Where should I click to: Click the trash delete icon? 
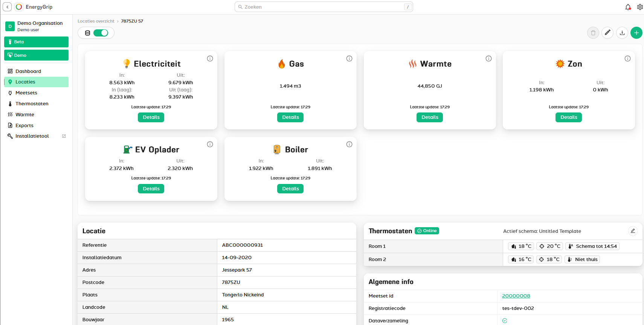point(593,33)
